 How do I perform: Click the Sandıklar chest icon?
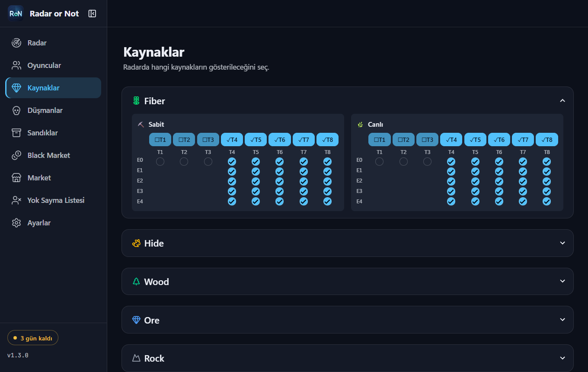(x=16, y=133)
